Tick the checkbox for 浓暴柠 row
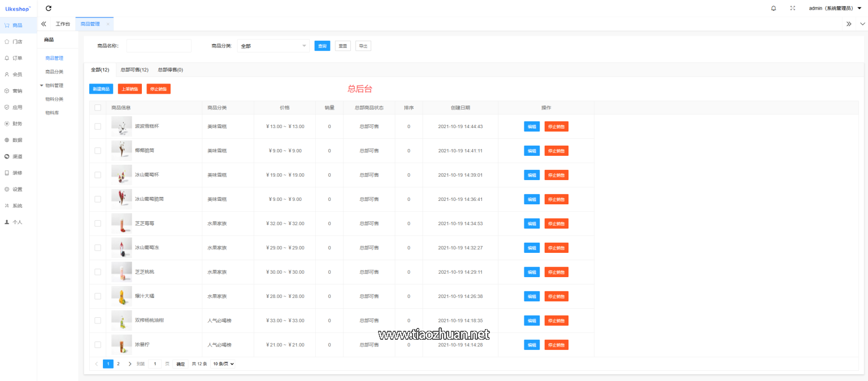The width and height of the screenshot is (868, 381). 98,345
